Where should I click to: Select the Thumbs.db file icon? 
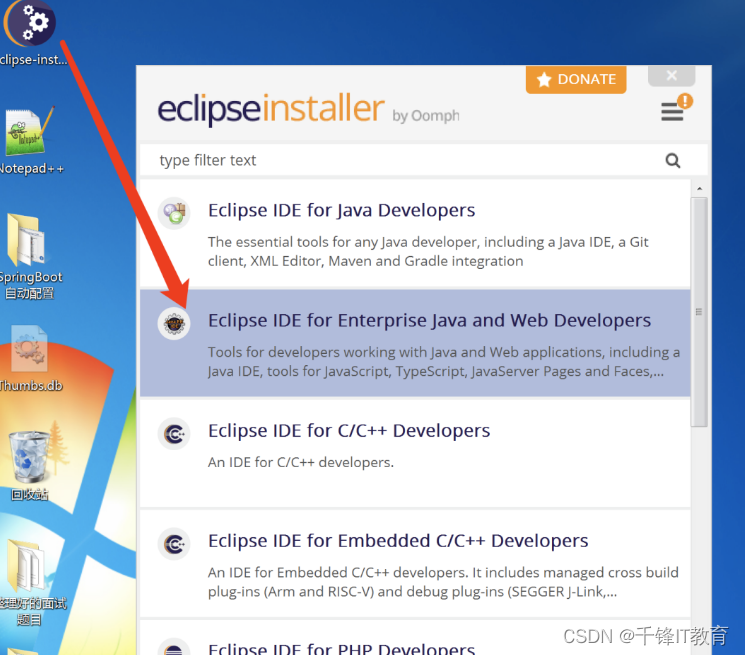pyautogui.click(x=29, y=349)
